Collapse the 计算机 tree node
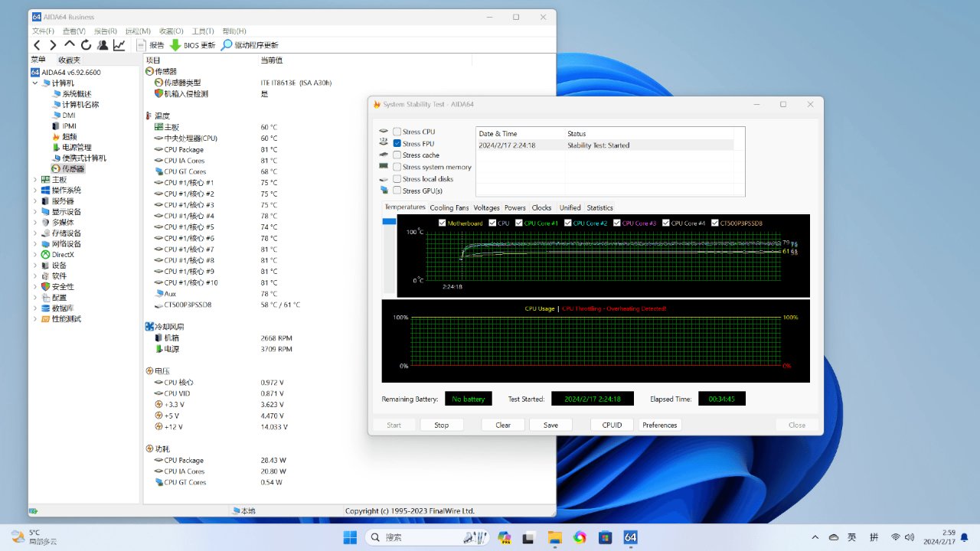 click(35, 83)
